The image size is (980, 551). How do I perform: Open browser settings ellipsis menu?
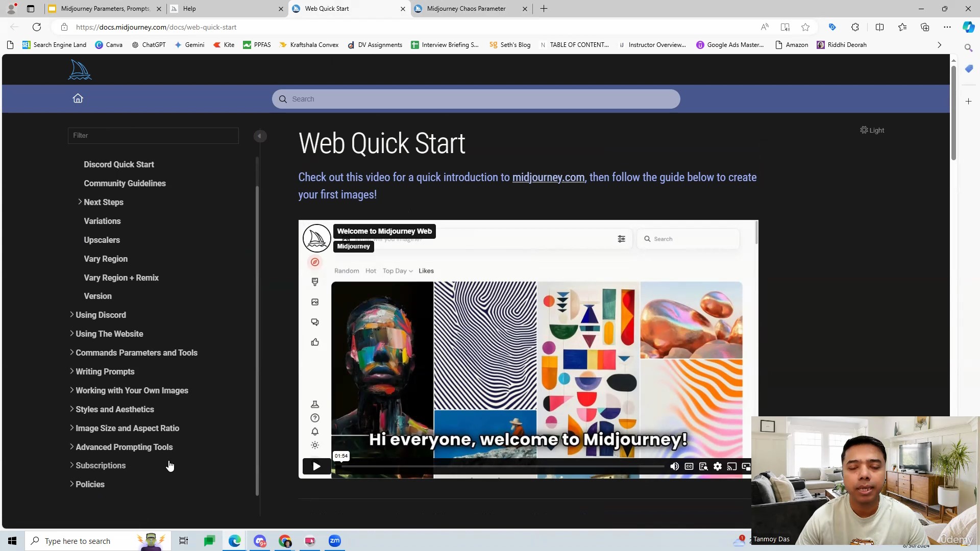(947, 27)
